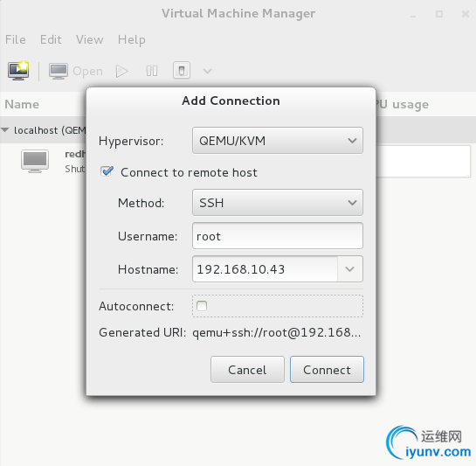This screenshot has width=476, height=466.
Task: Select the redhat VM monitor icon
Action: [x=35, y=162]
